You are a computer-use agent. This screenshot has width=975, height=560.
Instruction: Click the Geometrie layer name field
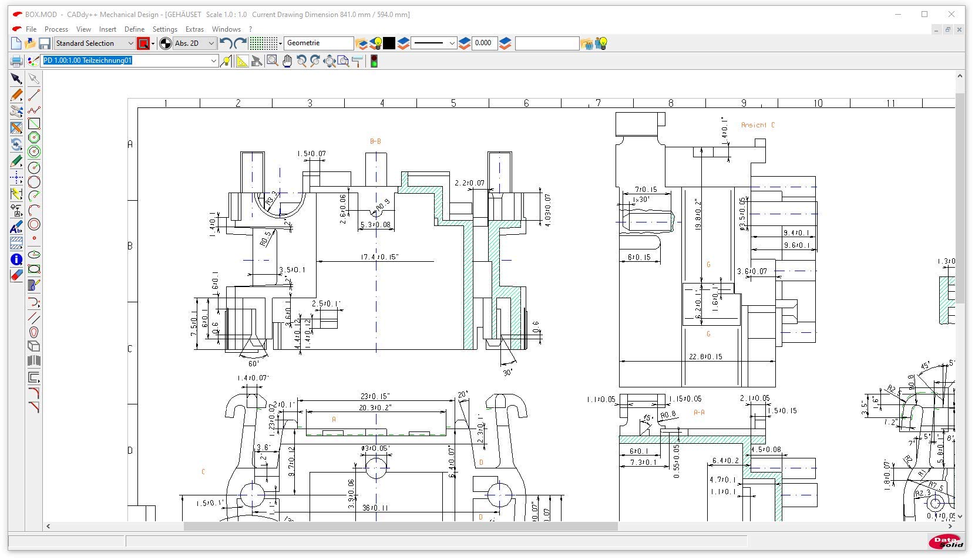click(x=318, y=43)
